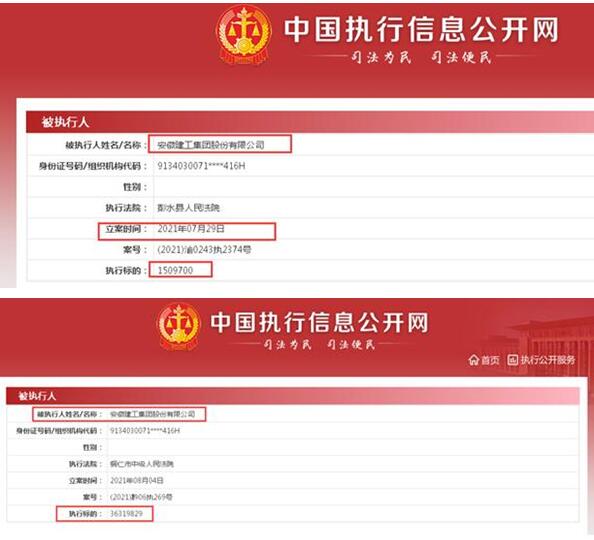594x540 pixels.
Task: Open the 执行公开服务 menu item
Action: point(542,360)
